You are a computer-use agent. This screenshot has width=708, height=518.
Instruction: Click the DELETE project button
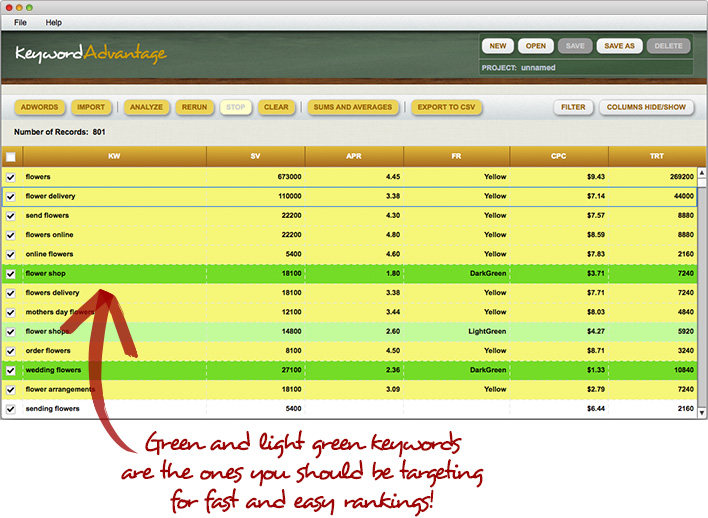(x=668, y=46)
